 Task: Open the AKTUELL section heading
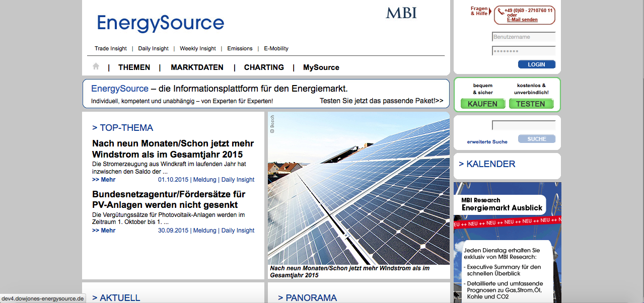116,298
